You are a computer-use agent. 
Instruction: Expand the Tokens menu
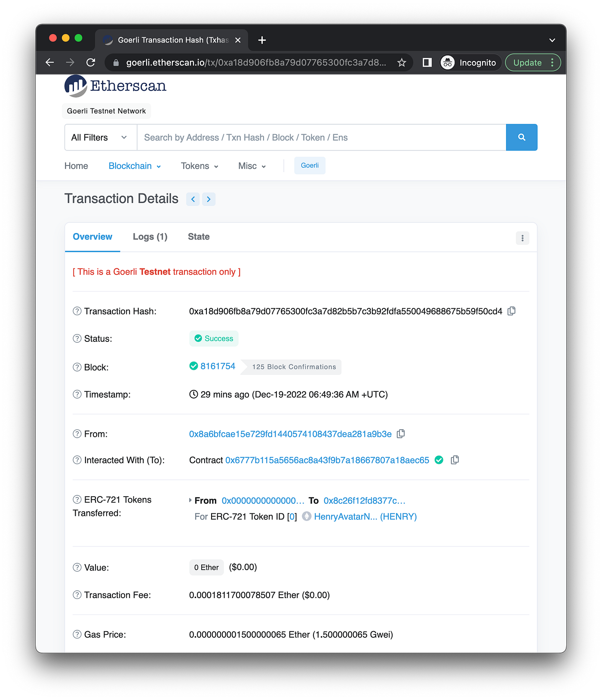[200, 166]
